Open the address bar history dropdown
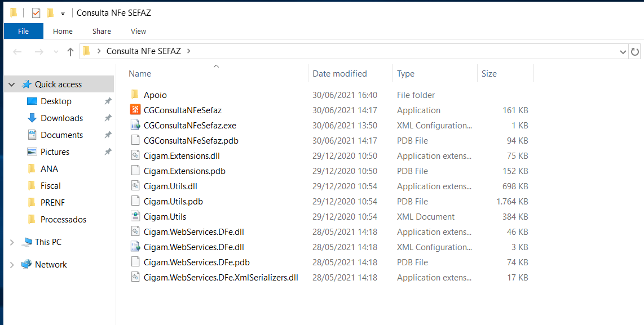The image size is (644, 325). [x=623, y=52]
